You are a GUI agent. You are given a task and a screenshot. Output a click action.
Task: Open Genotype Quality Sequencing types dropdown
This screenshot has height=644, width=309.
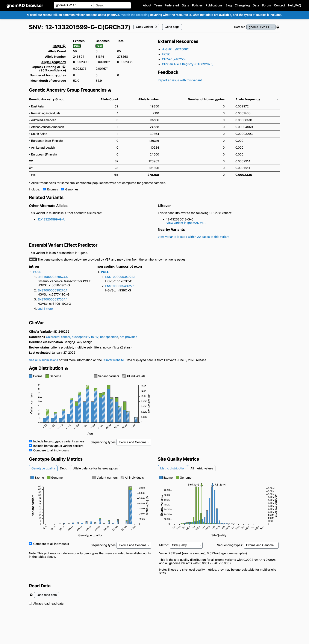click(x=134, y=545)
